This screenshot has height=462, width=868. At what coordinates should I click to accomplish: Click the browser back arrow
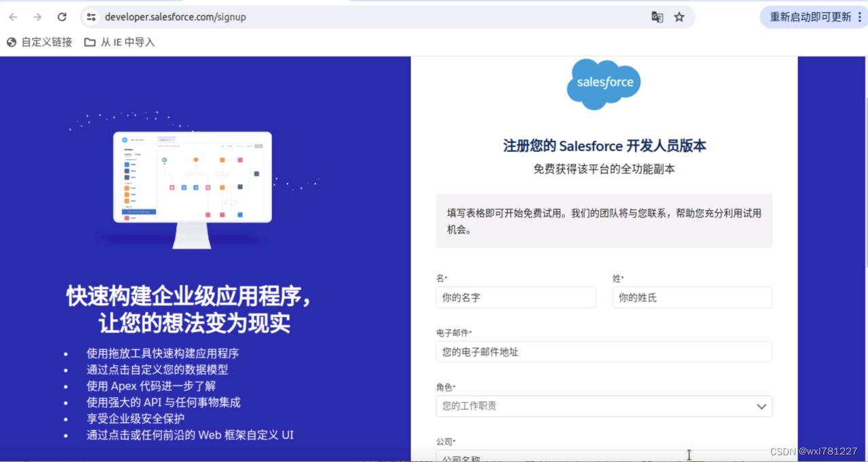(13, 17)
